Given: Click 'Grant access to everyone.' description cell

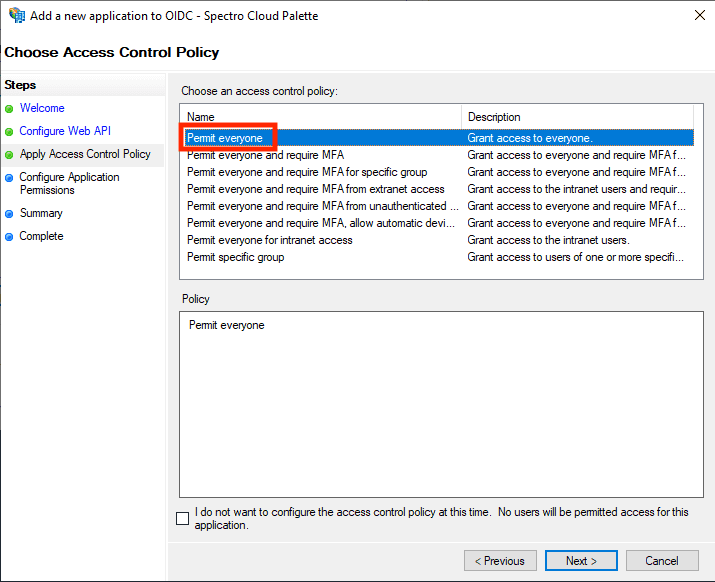Looking at the screenshot, I should [x=530, y=138].
